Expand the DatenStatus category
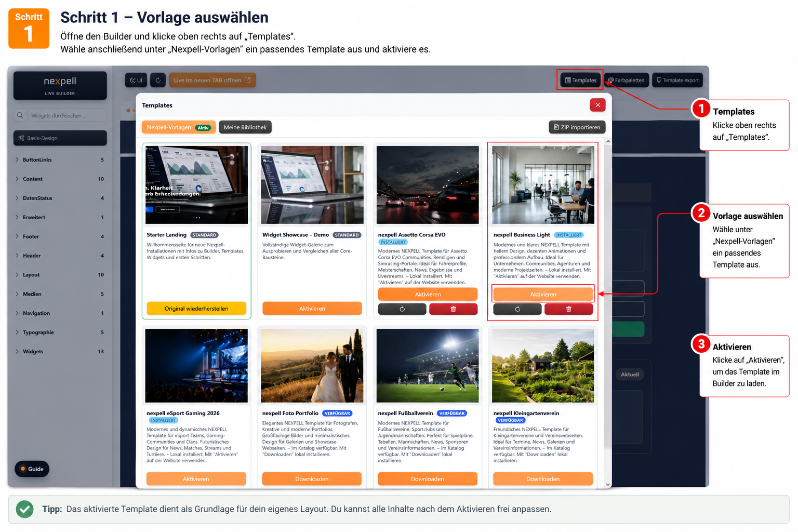The image size is (798, 532). click(60, 198)
